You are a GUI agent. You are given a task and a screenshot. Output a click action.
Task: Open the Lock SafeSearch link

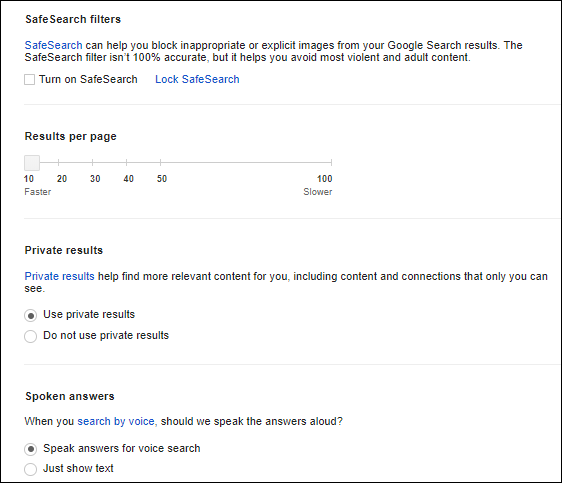click(197, 79)
